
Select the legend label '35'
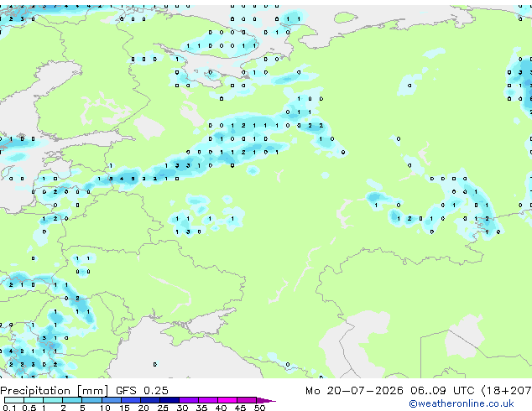click(201, 408)
